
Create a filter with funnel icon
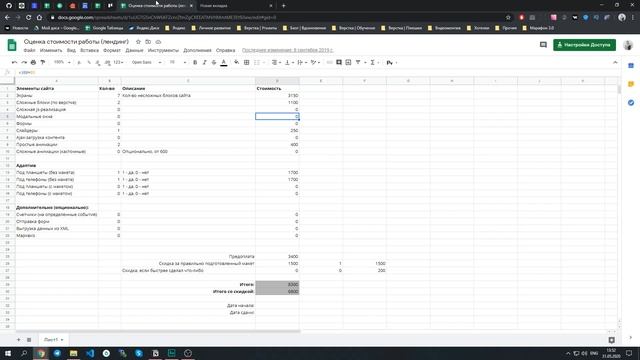coord(358,62)
